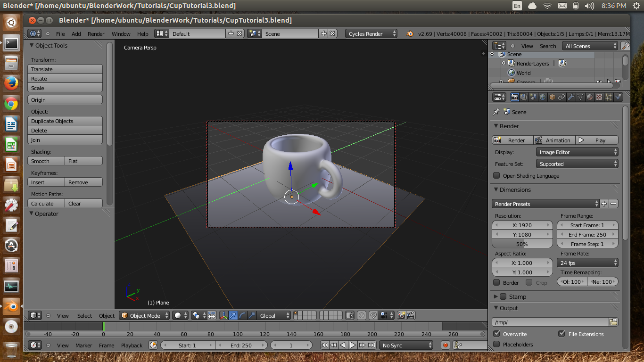Screen dimensions: 644x362
Task: Click the resolution percentage 50% slider
Action: 522,244
